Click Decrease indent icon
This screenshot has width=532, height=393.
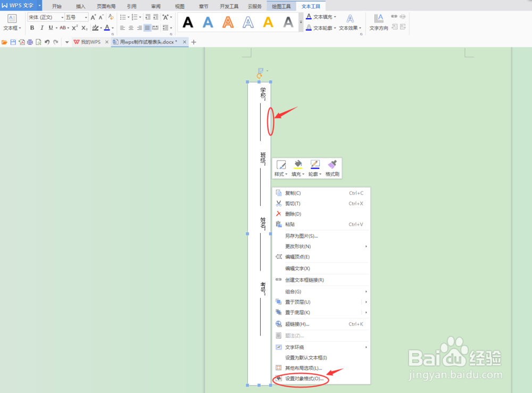pyautogui.click(x=148, y=17)
